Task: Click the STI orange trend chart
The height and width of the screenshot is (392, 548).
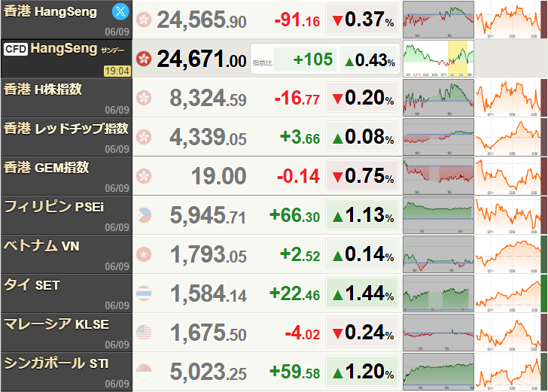Action: pyautogui.click(x=508, y=372)
